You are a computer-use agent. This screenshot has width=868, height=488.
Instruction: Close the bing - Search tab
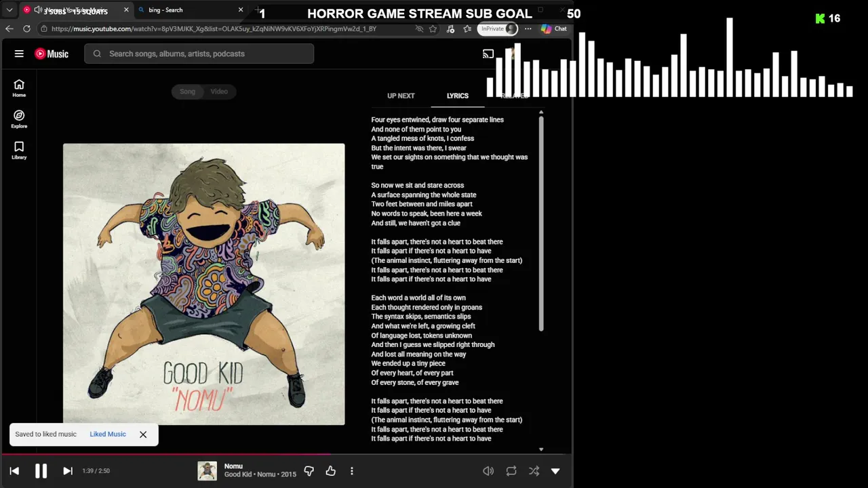click(241, 10)
